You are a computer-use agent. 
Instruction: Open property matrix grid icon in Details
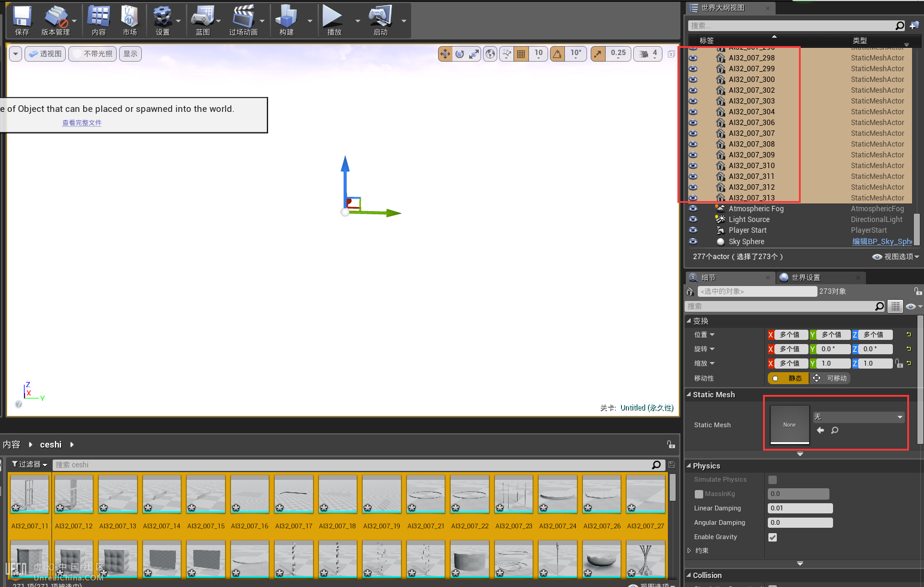pos(895,306)
